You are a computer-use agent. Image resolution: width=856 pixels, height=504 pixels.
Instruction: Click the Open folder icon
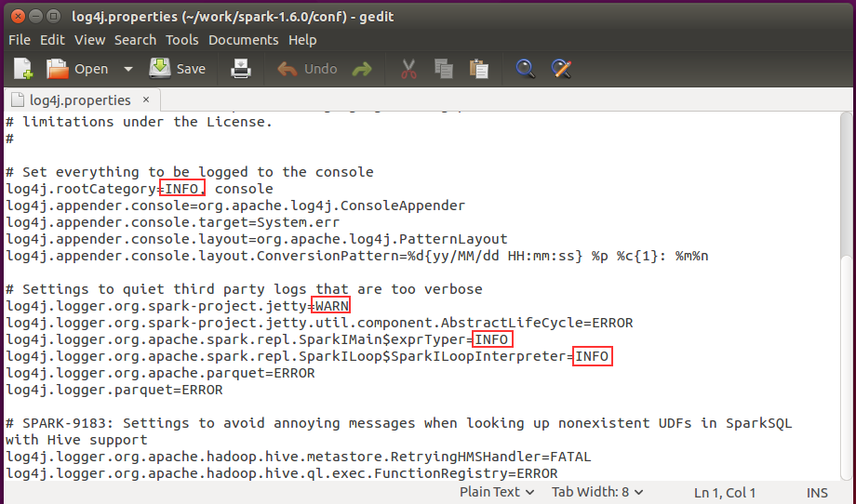pyautogui.click(x=58, y=69)
